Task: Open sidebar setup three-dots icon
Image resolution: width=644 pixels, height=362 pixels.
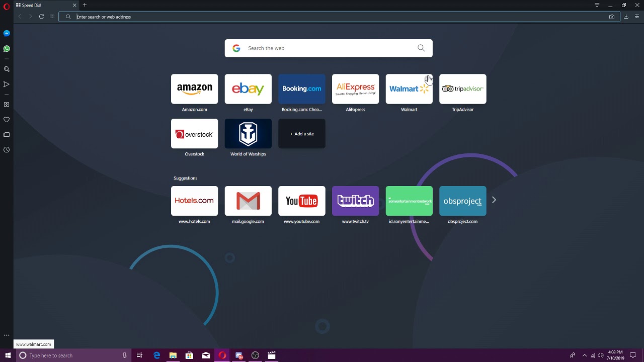Action: pos(7,335)
